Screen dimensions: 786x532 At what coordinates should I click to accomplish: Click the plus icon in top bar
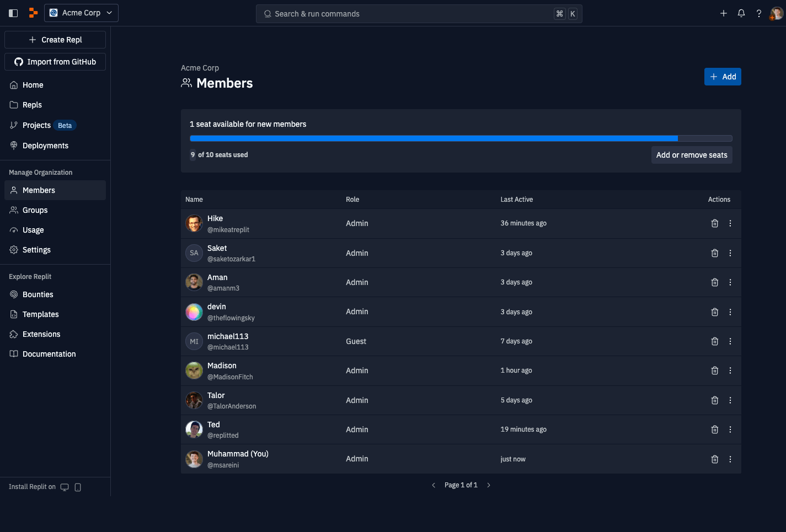(724, 13)
